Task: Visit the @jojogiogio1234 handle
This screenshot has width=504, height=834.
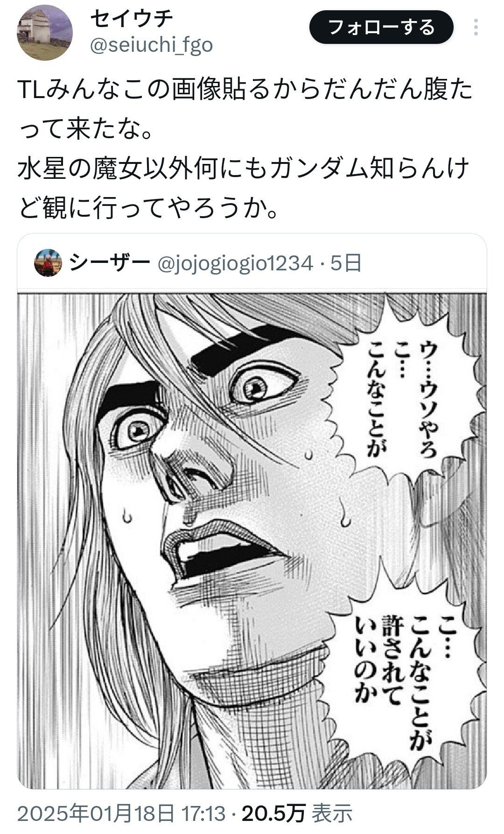Action: pos(235,264)
